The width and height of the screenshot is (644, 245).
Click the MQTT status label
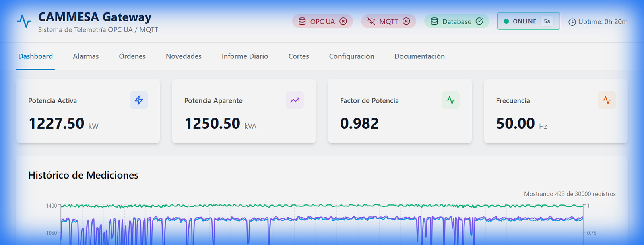tap(388, 22)
